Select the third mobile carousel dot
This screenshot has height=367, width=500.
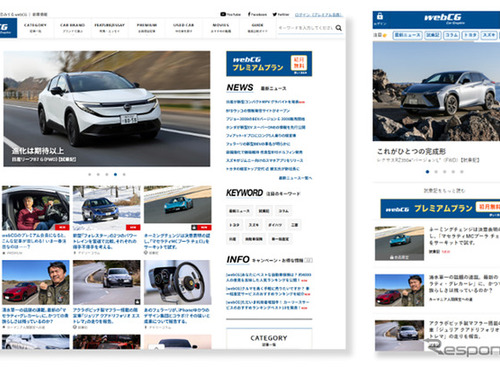pos(445,172)
